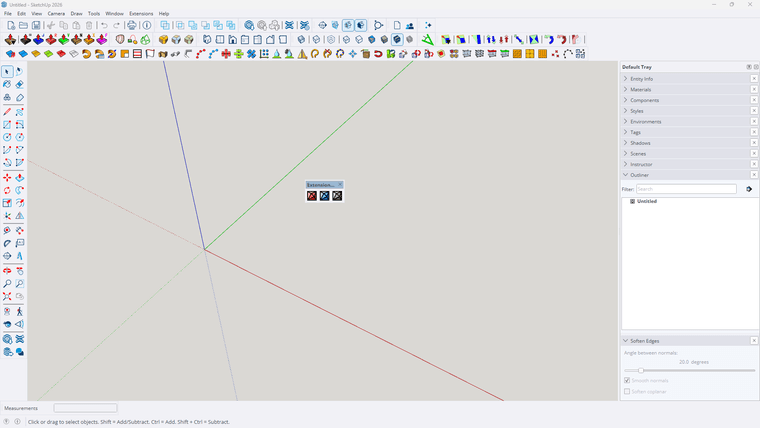Choose the Eraser tool
Image resolution: width=760 pixels, height=428 pixels.
coord(19,84)
